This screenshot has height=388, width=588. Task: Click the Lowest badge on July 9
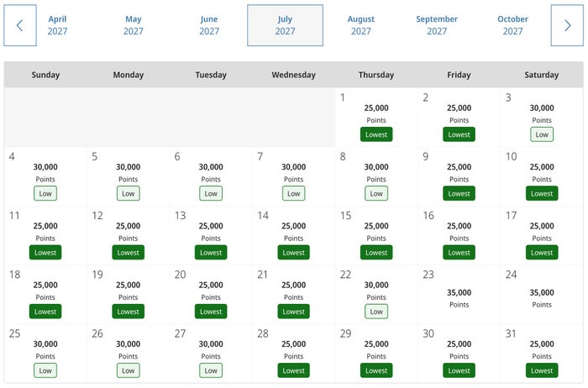coord(459,193)
